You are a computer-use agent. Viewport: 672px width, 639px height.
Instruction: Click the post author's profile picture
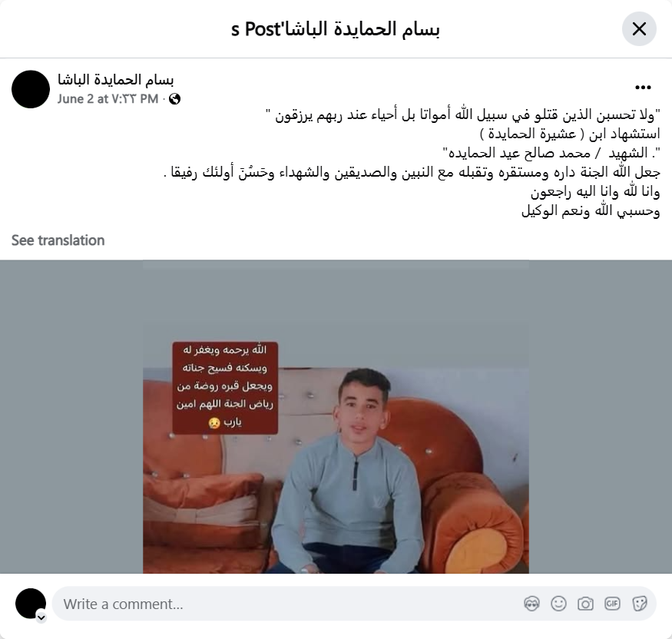(x=31, y=89)
